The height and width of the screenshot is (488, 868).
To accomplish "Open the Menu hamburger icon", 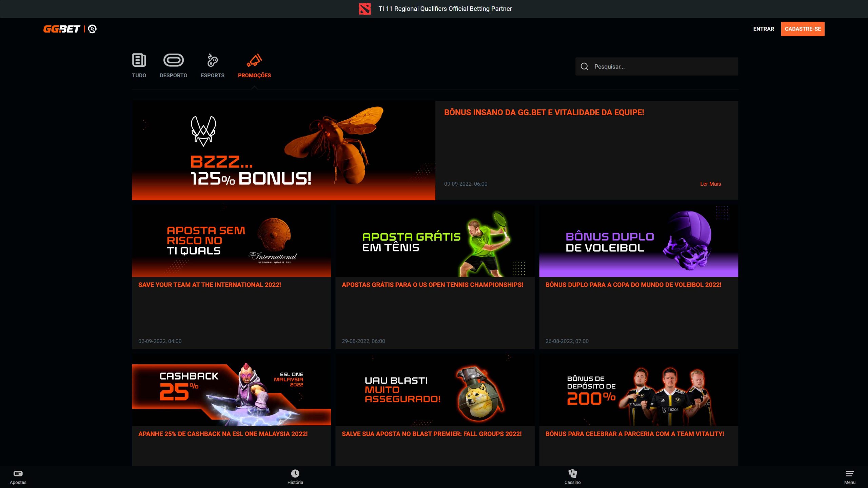I will (x=850, y=473).
